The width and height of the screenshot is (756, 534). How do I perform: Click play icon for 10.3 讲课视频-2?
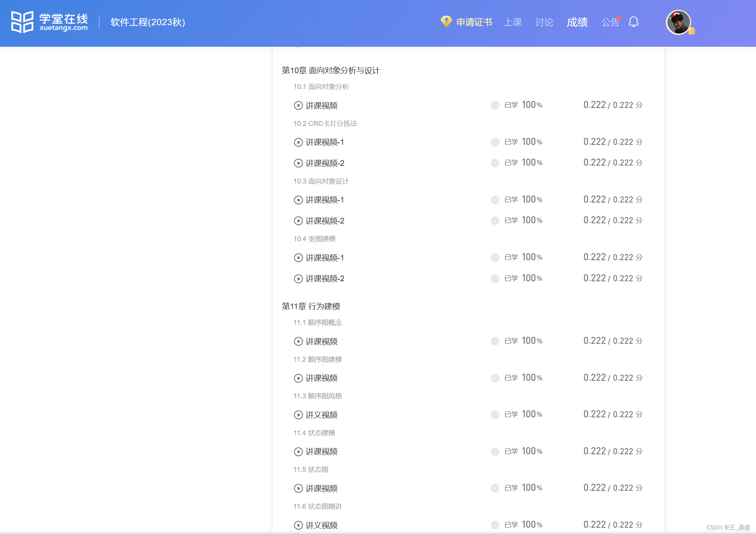click(x=298, y=221)
